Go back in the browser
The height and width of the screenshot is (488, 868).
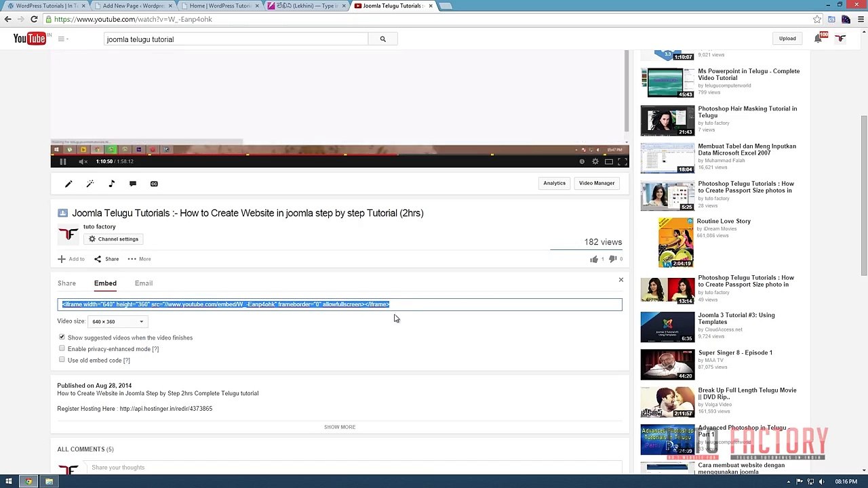[x=8, y=19]
